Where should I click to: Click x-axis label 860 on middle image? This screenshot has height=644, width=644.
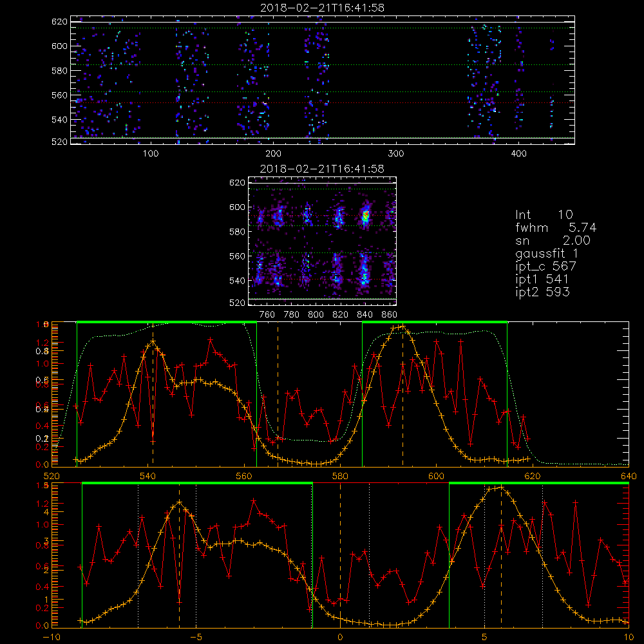click(390, 315)
